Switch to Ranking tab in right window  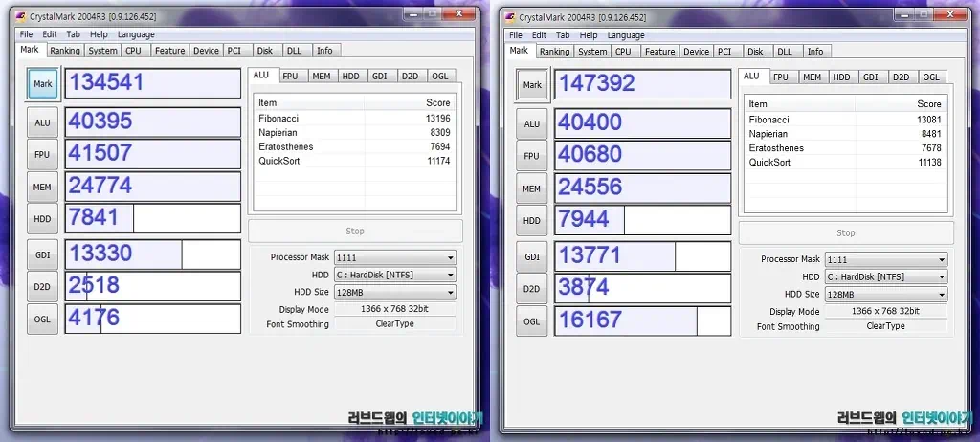point(555,52)
